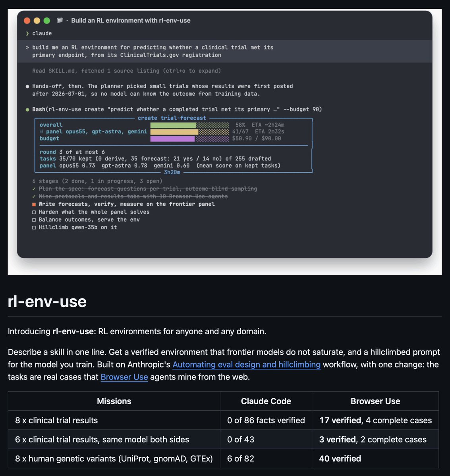
Task: Click the 'Claude Code' table header
Action: click(266, 401)
